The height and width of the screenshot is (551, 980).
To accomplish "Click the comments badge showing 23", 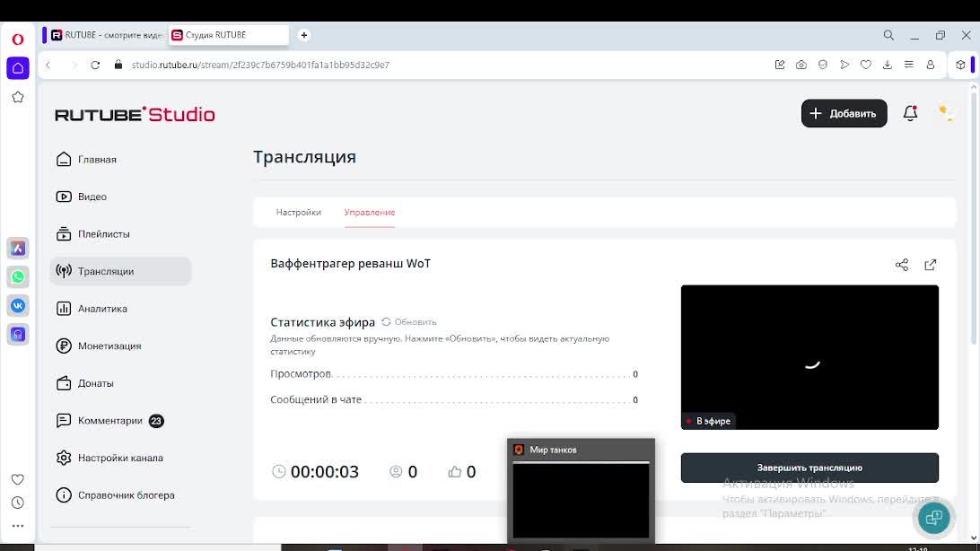I will (156, 421).
